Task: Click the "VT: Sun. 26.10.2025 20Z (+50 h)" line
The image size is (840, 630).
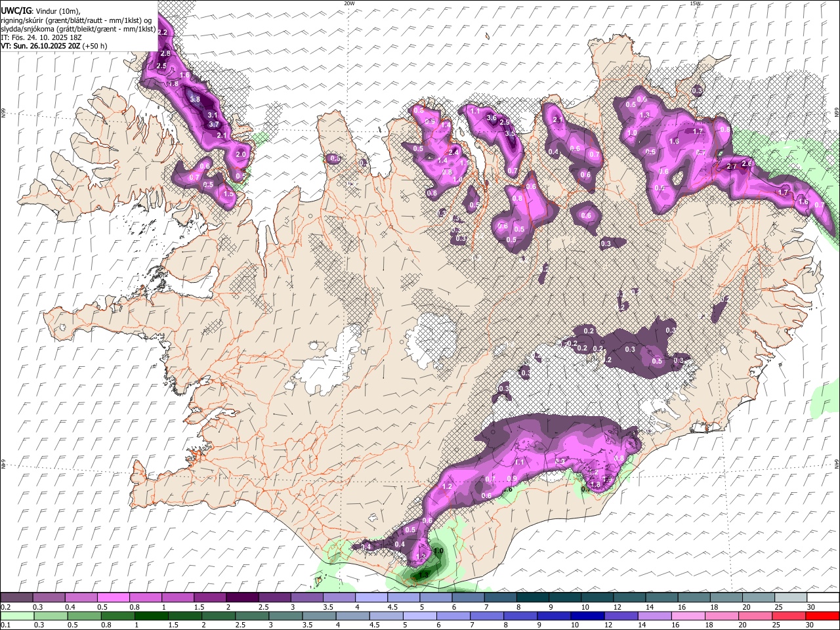Action: (54, 46)
